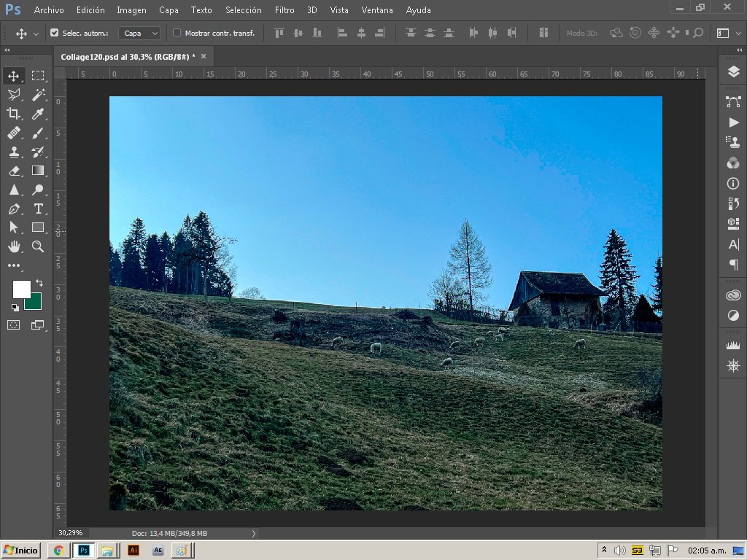The width and height of the screenshot is (747, 560).
Task: Open the Edición menu
Action: coord(90,9)
